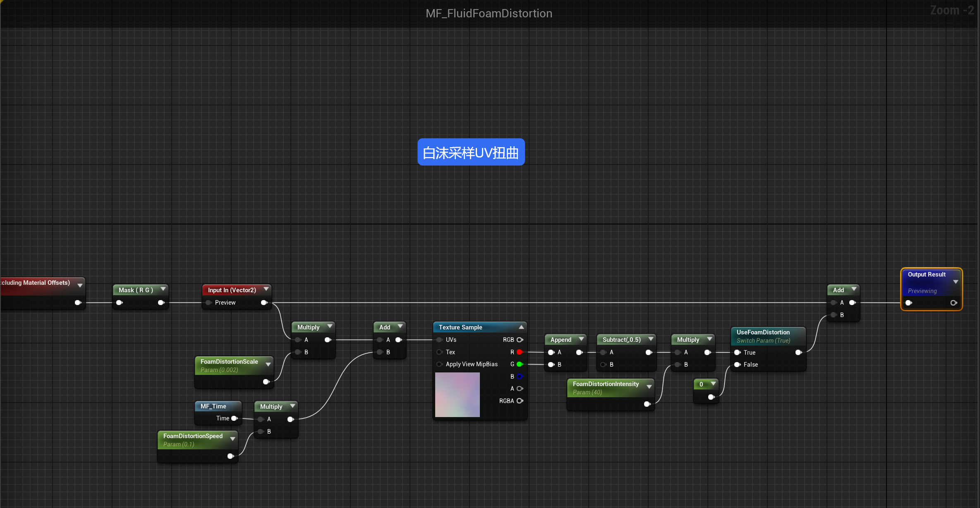980x508 pixels.
Task: Select the blue Chinese comment label
Action: click(x=471, y=153)
